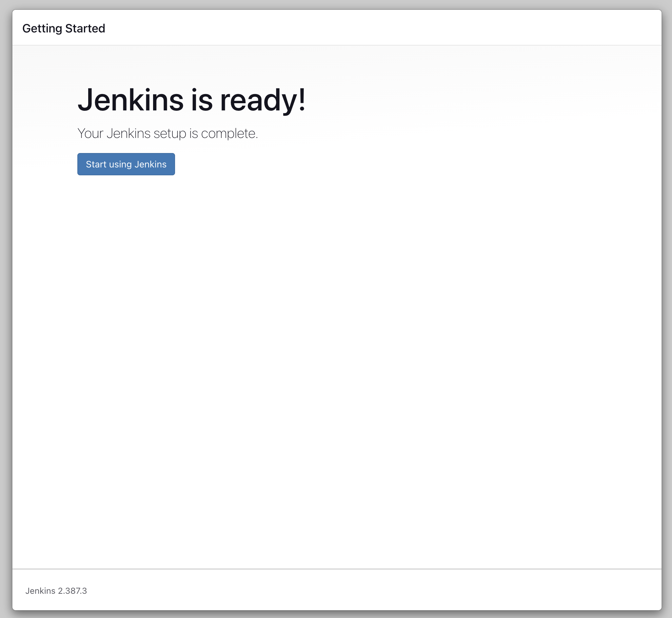Click the Jenkins 2.387.3 version label

pyautogui.click(x=56, y=591)
